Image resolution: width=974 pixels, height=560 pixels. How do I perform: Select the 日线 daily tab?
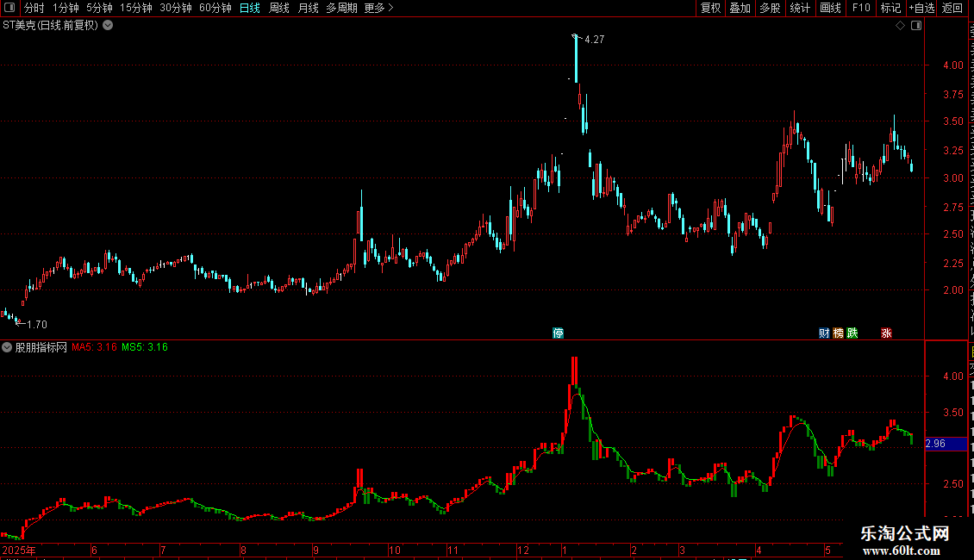(250, 8)
